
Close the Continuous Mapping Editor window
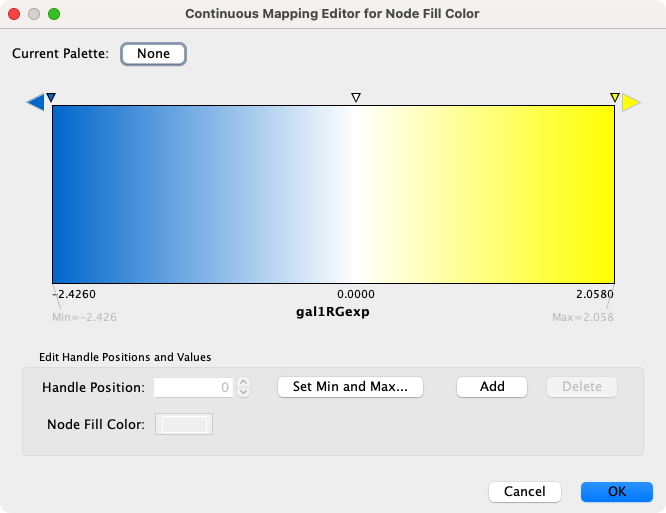(x=14, y=15)
